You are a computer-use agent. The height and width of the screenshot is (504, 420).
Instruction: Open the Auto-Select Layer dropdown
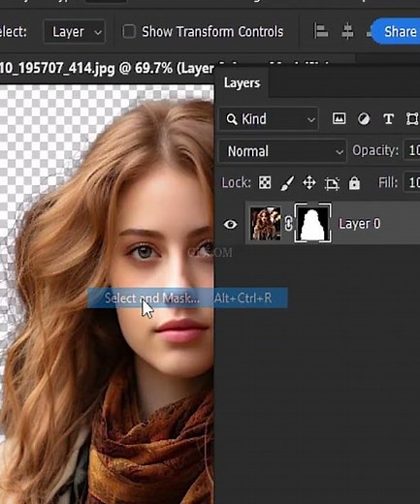click(75, 32)
